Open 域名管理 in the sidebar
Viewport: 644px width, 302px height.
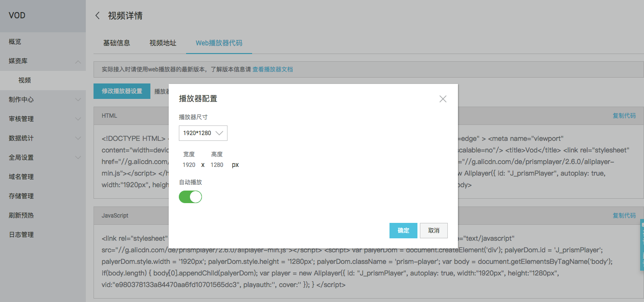coord(43,177)
